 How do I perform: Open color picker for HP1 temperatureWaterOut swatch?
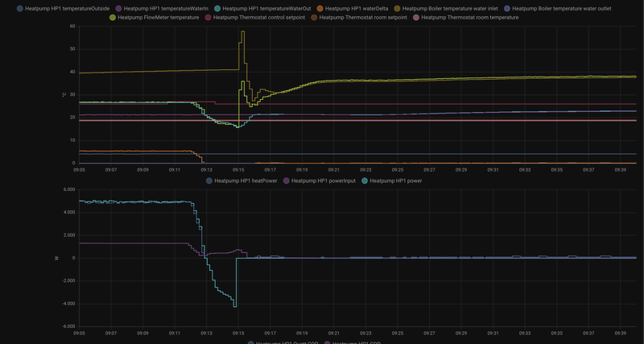(x=217, y=8)
